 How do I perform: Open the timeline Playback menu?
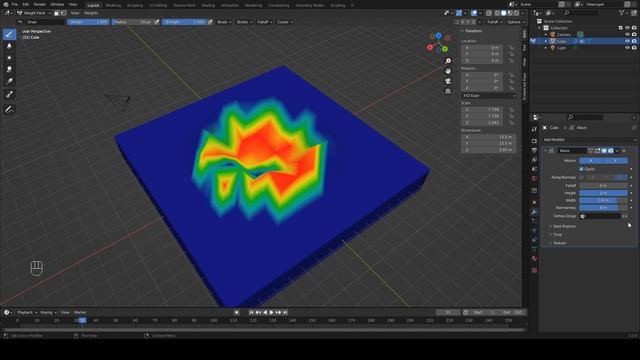(27, 312)
